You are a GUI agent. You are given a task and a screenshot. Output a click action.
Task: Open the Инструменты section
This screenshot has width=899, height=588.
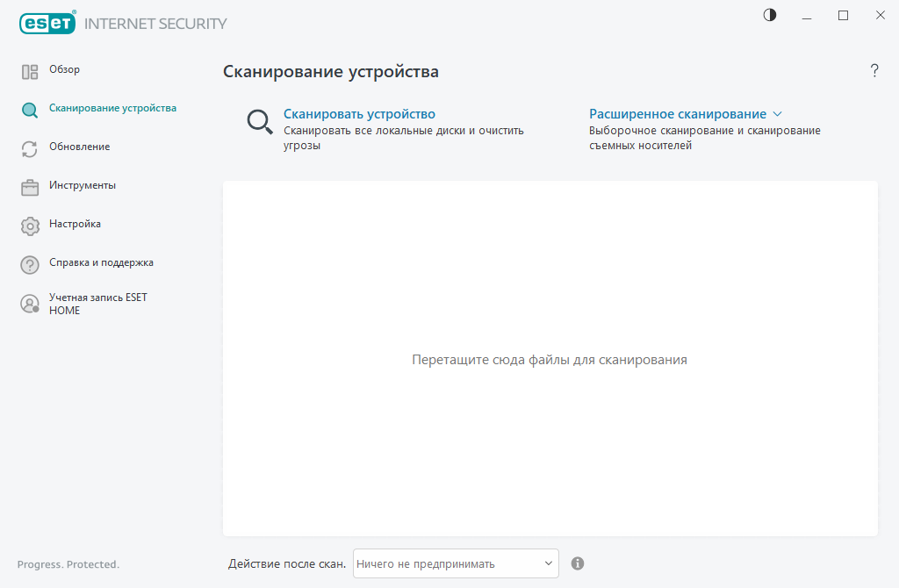tap(82, 185)
